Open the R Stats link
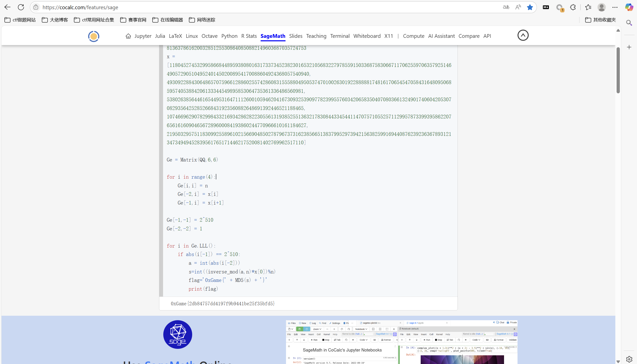Viewport: 637px width, 364px height. click(x=249, y=36)
